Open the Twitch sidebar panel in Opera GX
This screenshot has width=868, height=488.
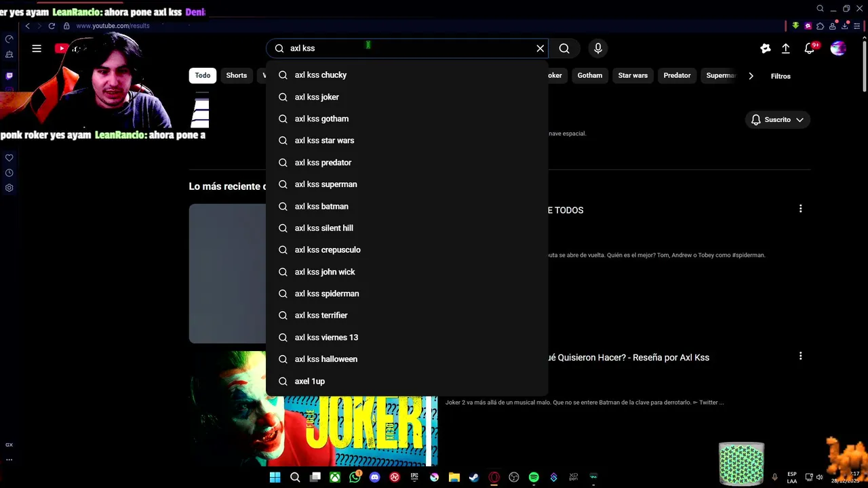pyautogui.click(x=9, y=76)
